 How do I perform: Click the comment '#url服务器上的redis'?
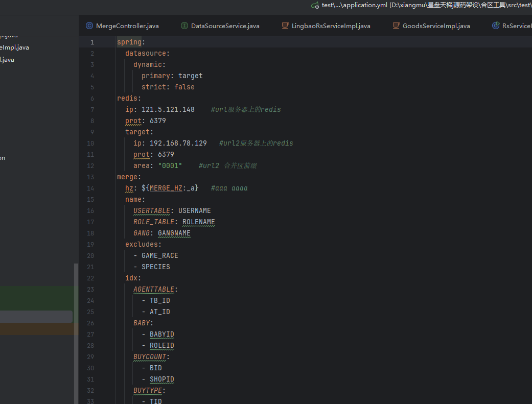click(246, 110)
